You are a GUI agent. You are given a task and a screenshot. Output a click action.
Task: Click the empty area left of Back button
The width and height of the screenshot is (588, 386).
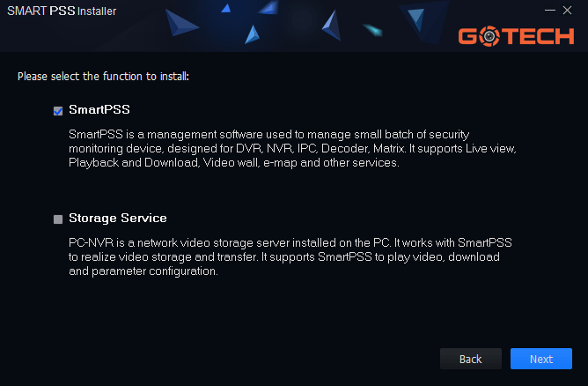tap(264, 359)
